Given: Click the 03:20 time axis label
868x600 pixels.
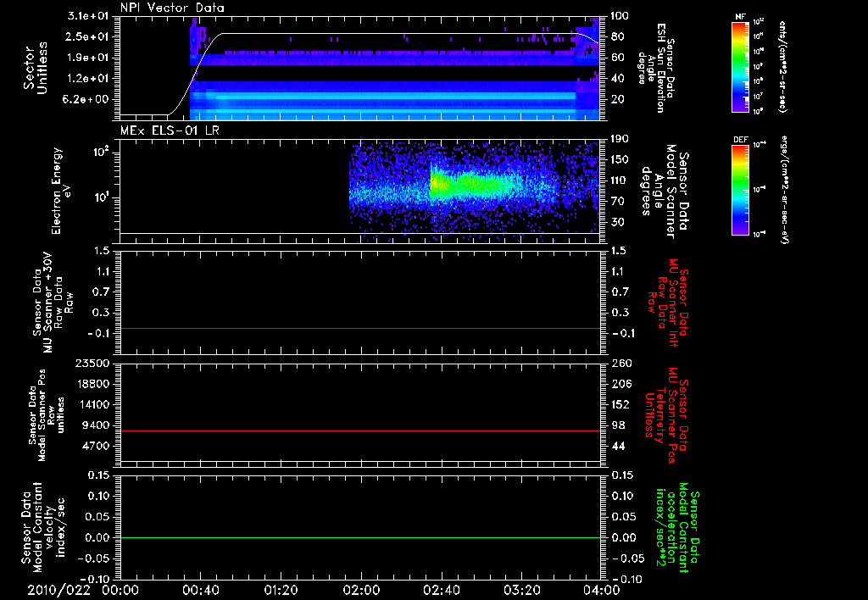Looking at the screenshot, I should (x=521, y=590).
